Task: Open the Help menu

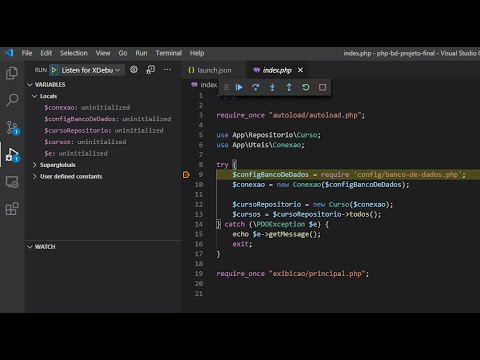Action: click(197, 53)
